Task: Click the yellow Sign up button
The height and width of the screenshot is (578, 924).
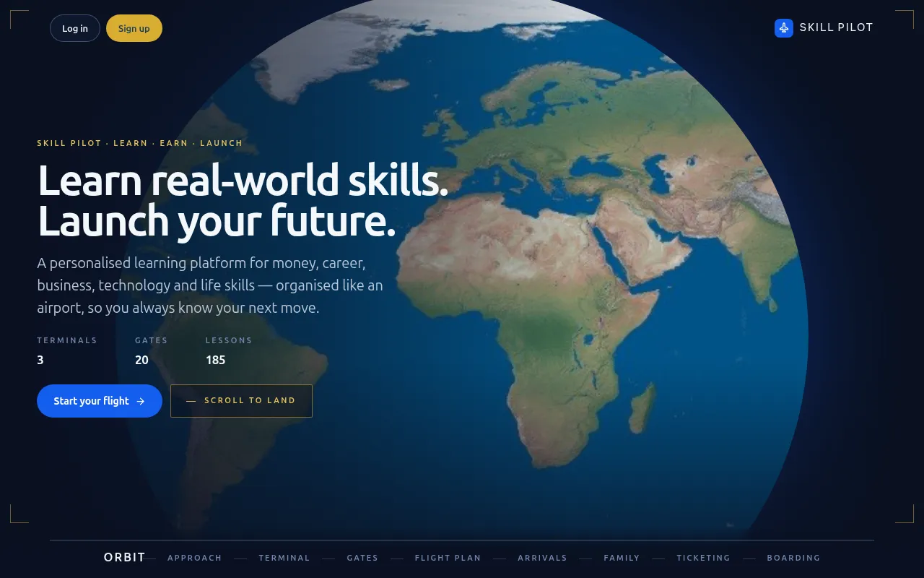Action: coord(134,28)
